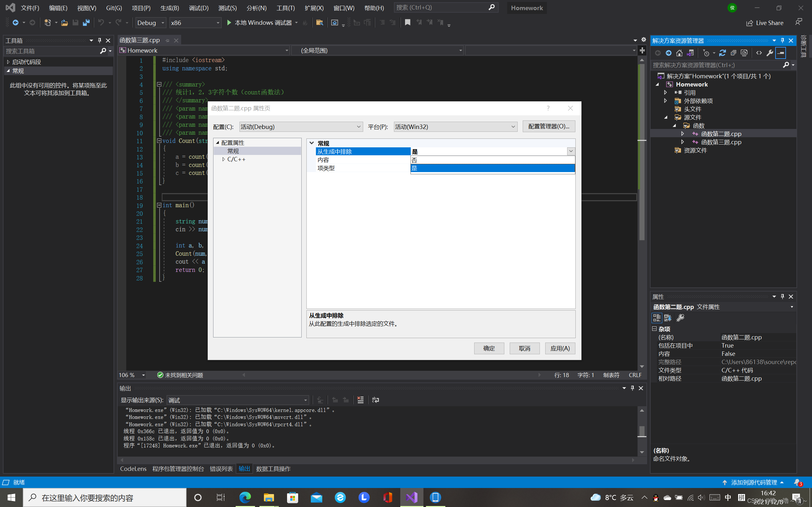812x507 pixels.
Task: Click the bookmark icon in main toolbar
Action: pyautogui.click(x=407, y=22)
